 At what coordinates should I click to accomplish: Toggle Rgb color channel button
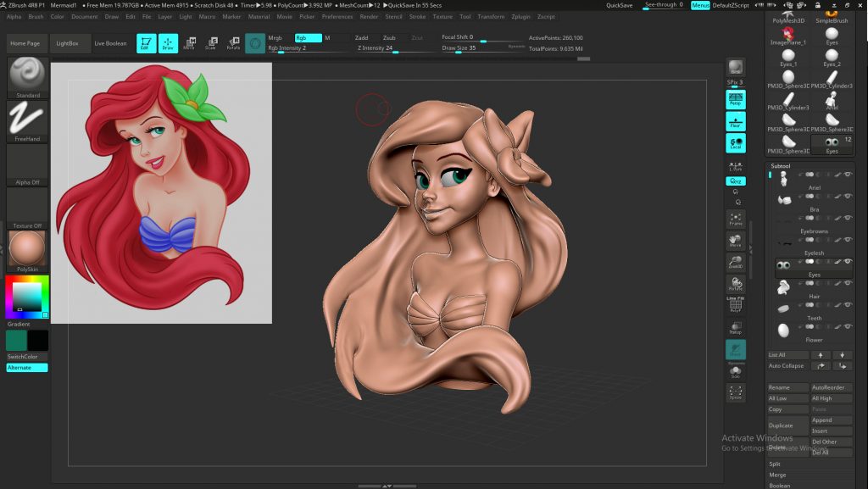pyautogui.click(x=308, y=37)
